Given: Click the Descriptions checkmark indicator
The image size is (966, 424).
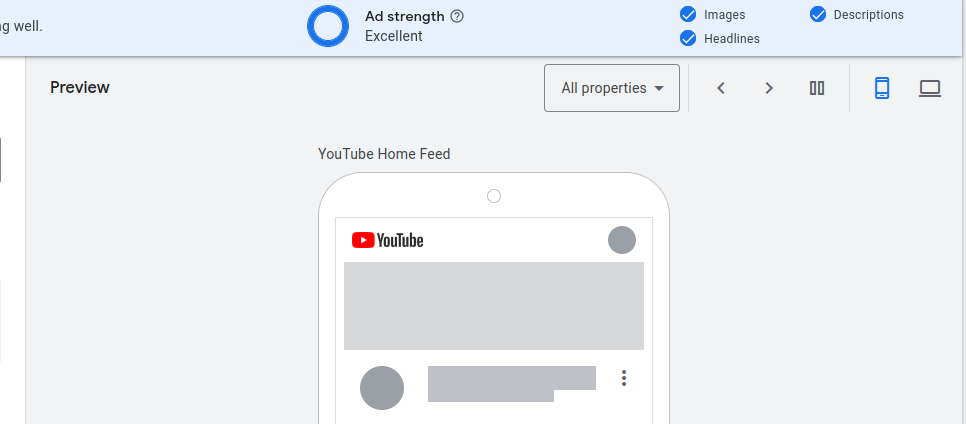Looking at the screenshot, I should tap(818, 14).
